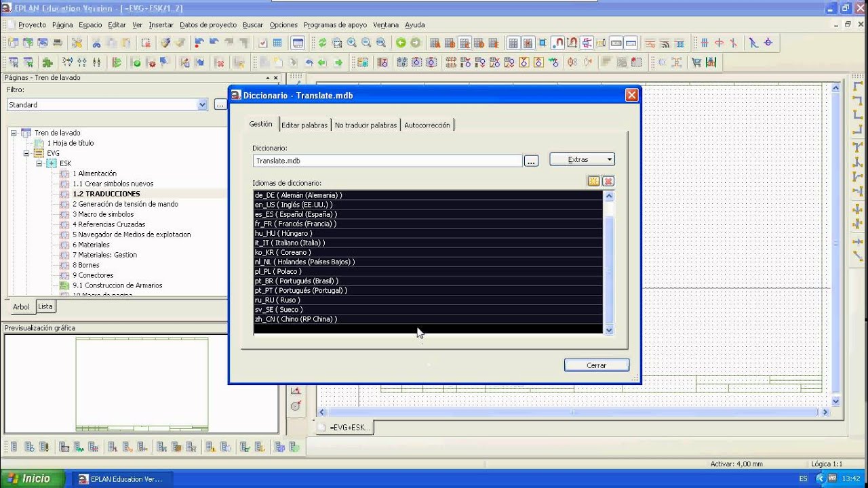Toggle the graphical preview window icon

[298, 43]
